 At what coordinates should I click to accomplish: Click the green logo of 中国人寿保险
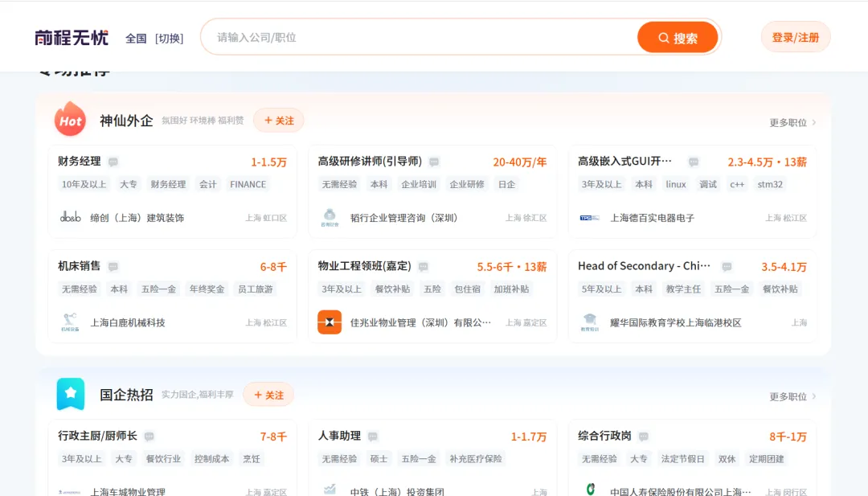tap(591, 489)
